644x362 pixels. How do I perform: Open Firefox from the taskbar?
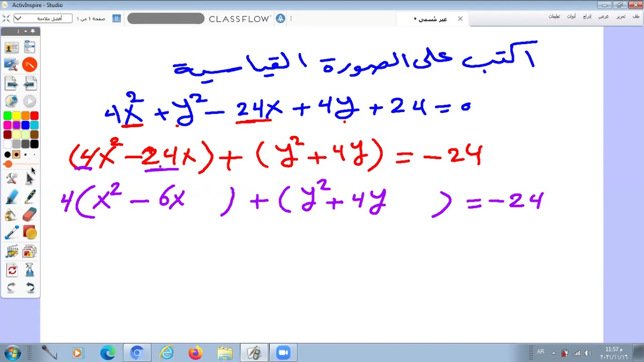[195, 353]
